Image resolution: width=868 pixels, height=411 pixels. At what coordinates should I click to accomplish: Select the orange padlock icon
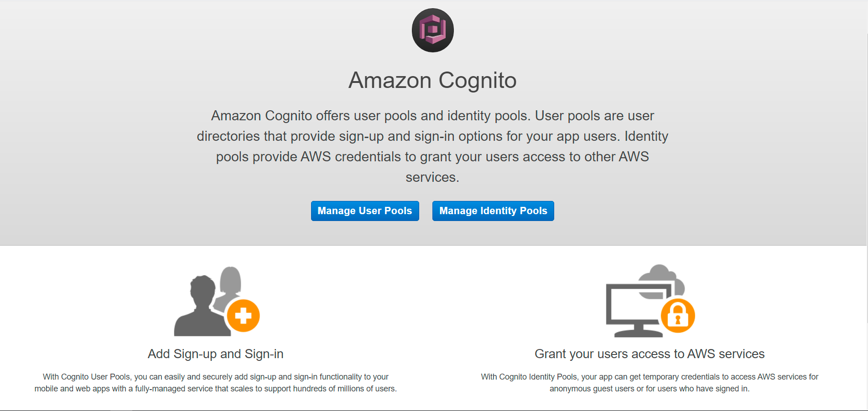click(x=678, y=315)
